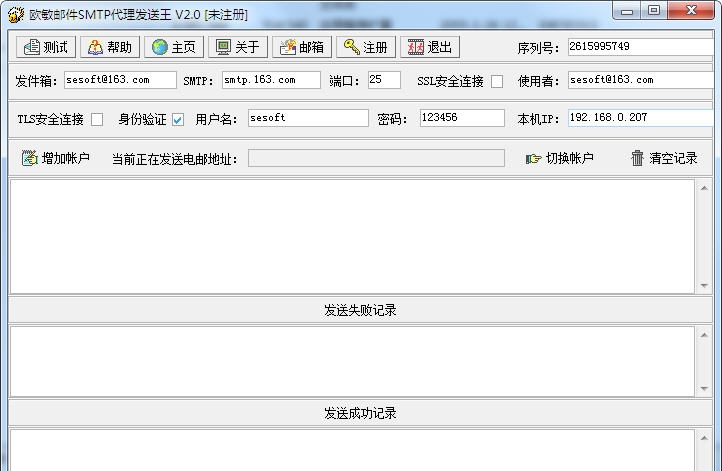The height and width of the screenshot is (471, 722).
Task: Uncheck the 身份验证 checkbox
Action: point(178,120)
